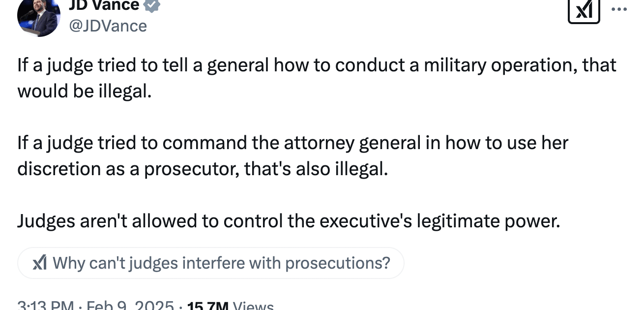Click the "Views" label

point(253,305)
